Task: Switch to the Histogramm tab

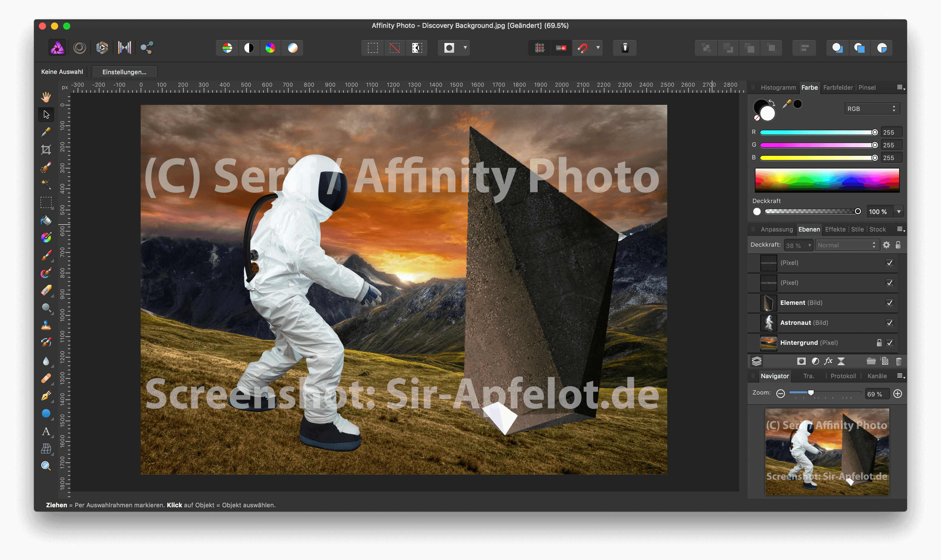Action: click(778, 88)
